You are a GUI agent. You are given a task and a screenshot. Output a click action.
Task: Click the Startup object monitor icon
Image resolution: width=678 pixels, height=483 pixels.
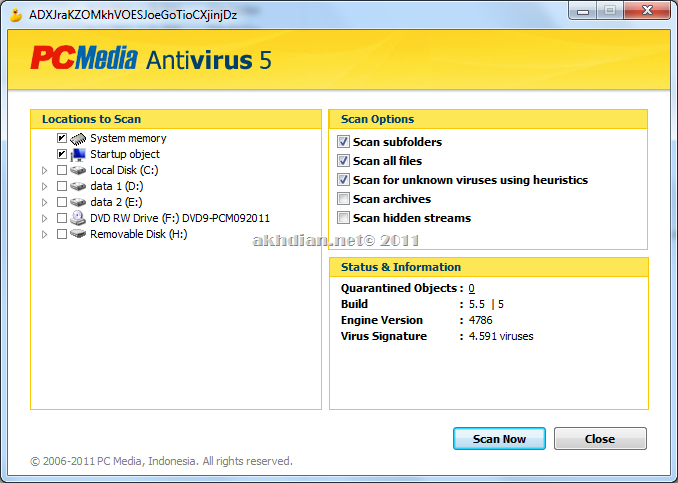(78, 154)
